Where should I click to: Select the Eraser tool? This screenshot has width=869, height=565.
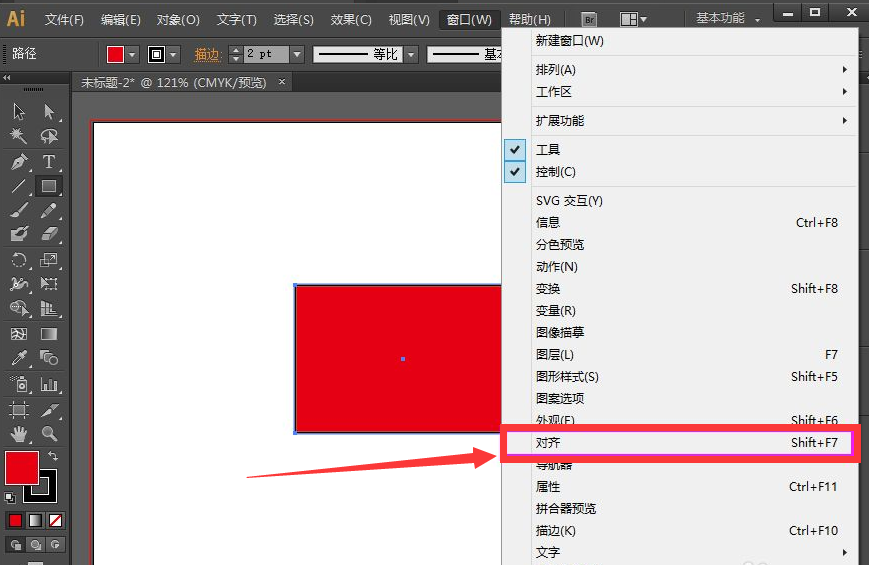click(49, 234)
